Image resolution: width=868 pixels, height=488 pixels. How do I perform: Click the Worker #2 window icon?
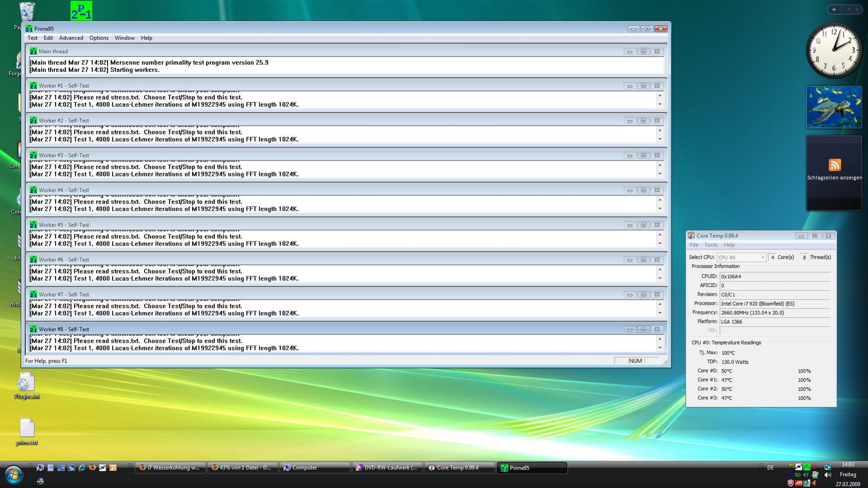[33, 120]
